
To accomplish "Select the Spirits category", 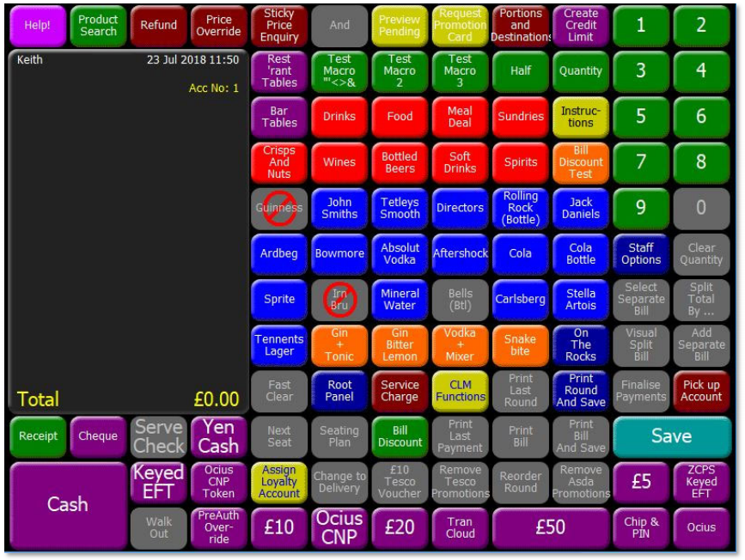I will pos(520,162).
